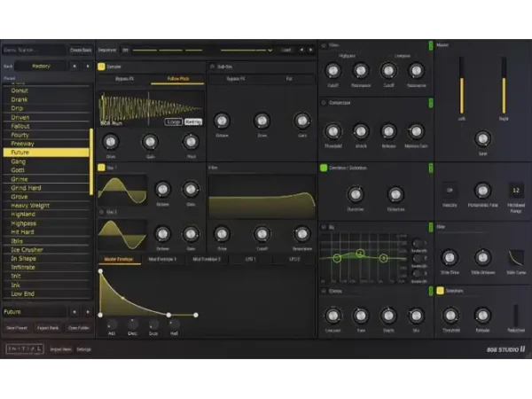Switch to the Mod Envelope 2 tab
This screenshot has width=532, height=399.
[x=207, y=259]
